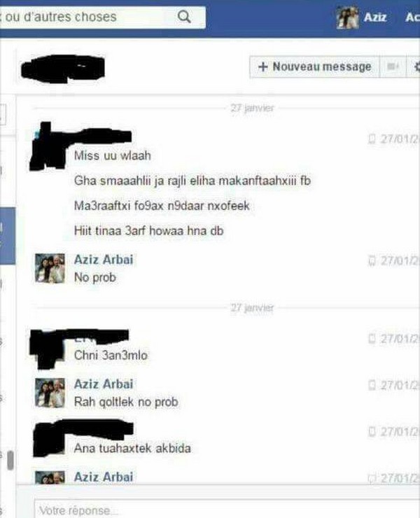Select highlighted conversation in left sidebar
Image resolution: width=420 pixels, height=518 pixels.
[8, 236]
